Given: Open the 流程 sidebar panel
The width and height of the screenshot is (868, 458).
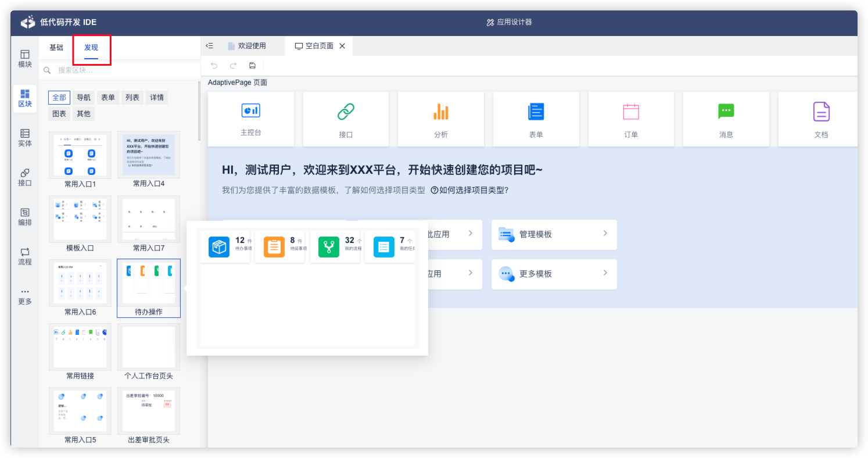Looking at the screenshot, I should click(25, 256).
